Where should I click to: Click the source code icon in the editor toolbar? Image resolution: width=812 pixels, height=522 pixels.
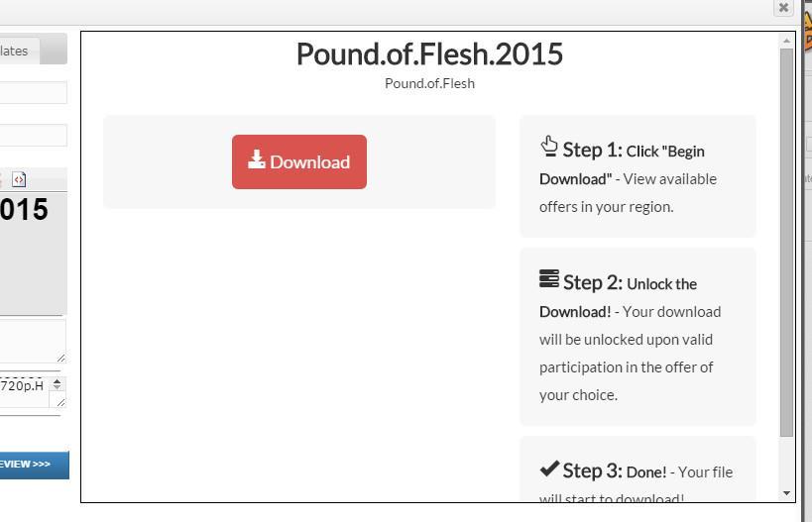[19, 179]
